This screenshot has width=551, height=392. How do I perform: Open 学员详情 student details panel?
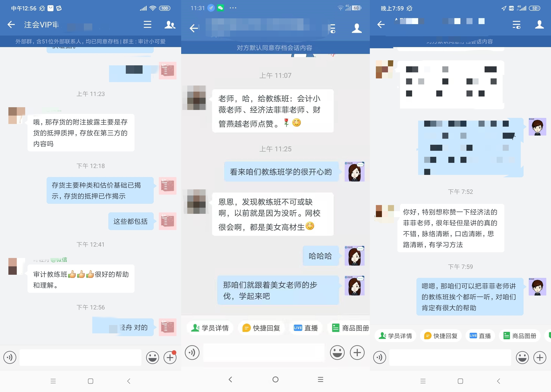pyautogui.click(x=210, y=328)
